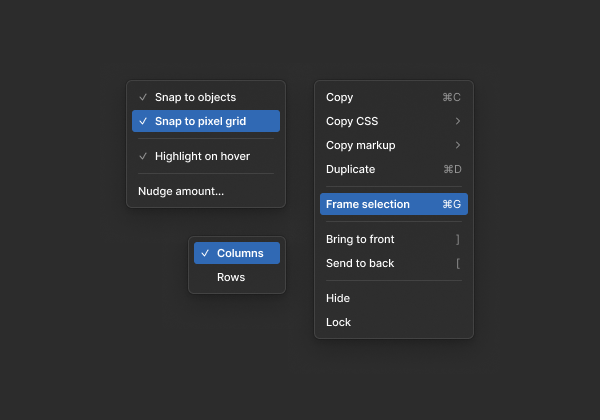The width and height of the screenshot is (600, 420).
Task: Select the Columns layout option
Action: click(x=240, y=253)
